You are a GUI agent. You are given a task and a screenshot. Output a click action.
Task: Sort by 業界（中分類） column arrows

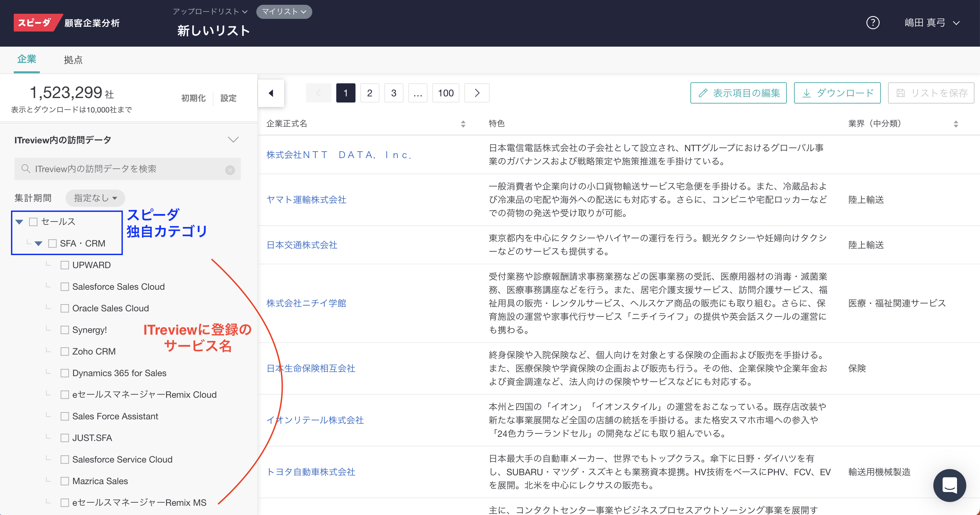(x=955, y=124)
